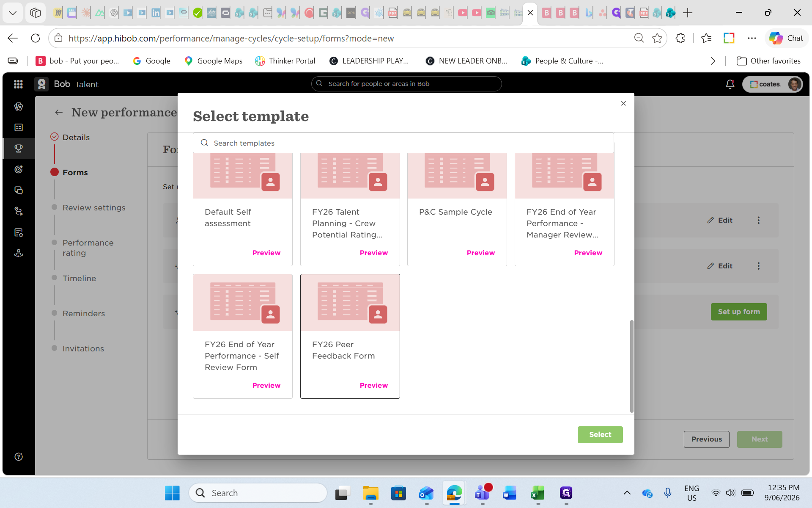This screenshot has width=812, height=508.
Task: Show hidden system tray icons
Action: pos(627,493)
